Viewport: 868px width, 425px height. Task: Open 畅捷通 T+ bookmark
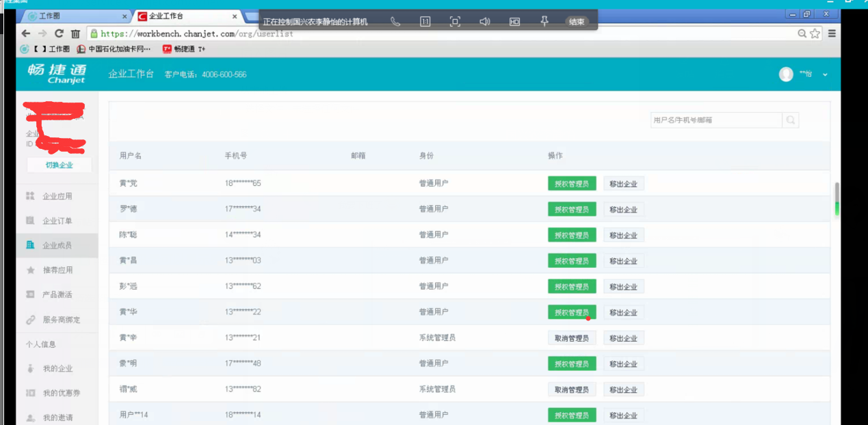(x=184, y=49)
